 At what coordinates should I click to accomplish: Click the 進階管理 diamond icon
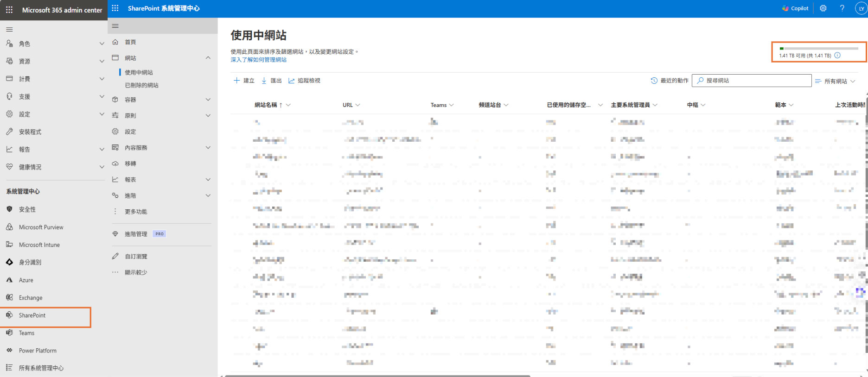tap(115, 234)
